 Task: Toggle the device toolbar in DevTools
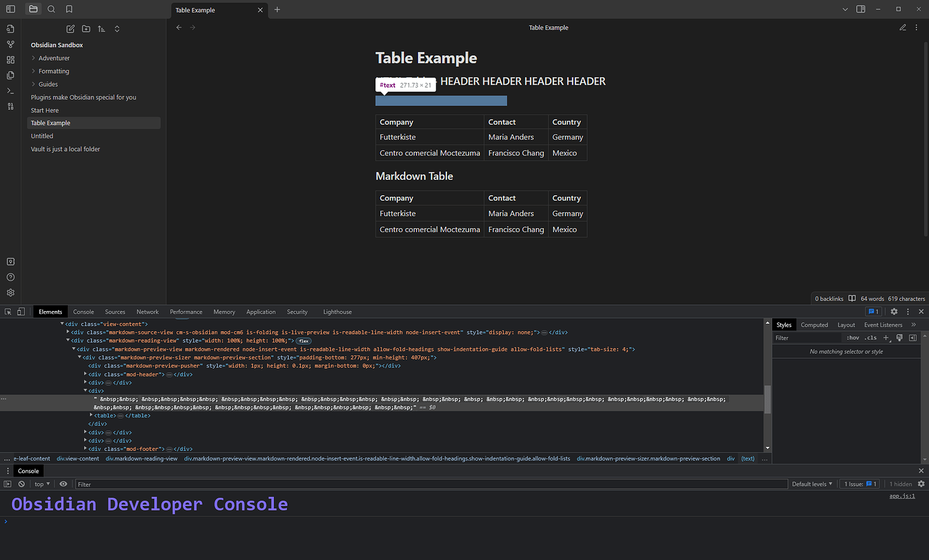pos(20,312)
